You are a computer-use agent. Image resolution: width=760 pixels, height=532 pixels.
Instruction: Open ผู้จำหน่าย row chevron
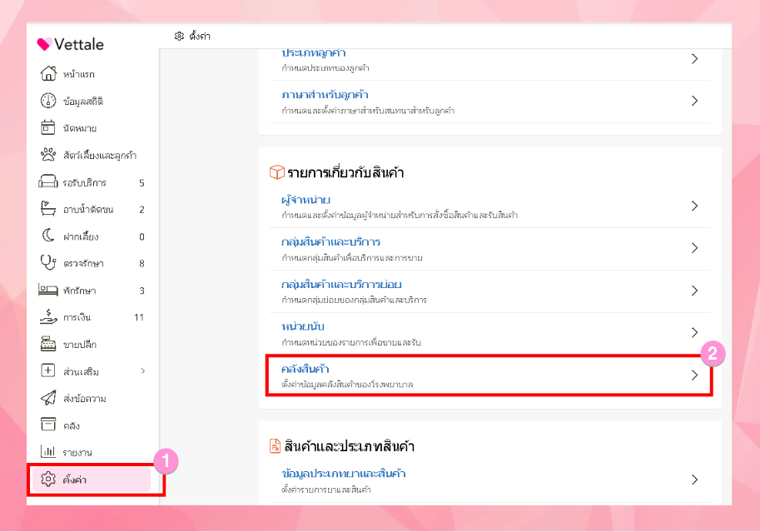click(694, 206)
